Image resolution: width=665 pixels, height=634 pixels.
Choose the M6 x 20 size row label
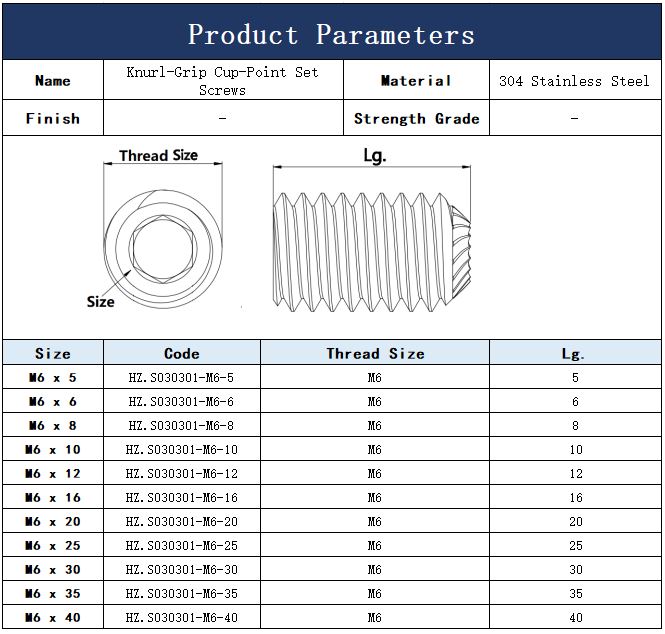[52, 522]
